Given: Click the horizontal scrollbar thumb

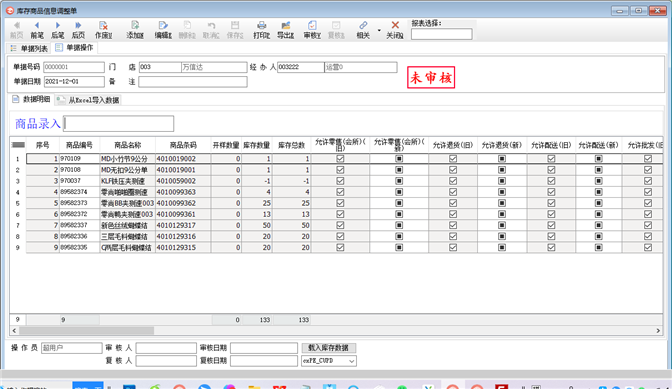Looking at the screenshot, I should pyautogui.click(x=87, y=331).
